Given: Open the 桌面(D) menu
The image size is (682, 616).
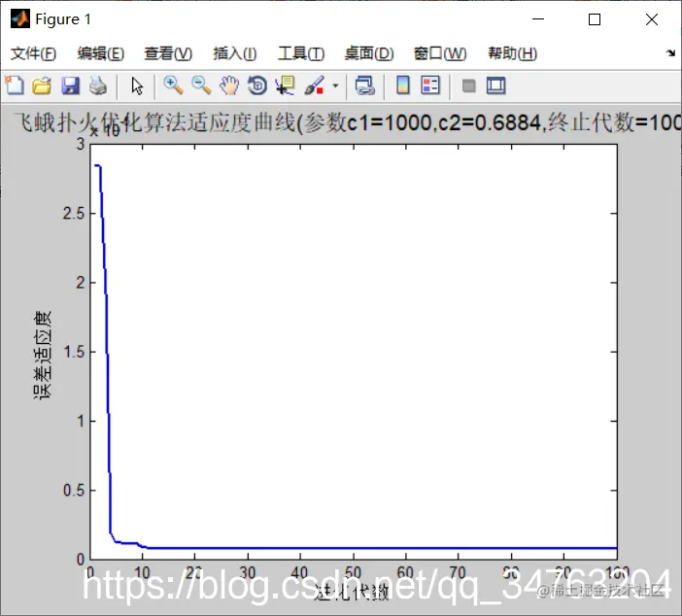Looking at the screenshot, I should 369,53.
